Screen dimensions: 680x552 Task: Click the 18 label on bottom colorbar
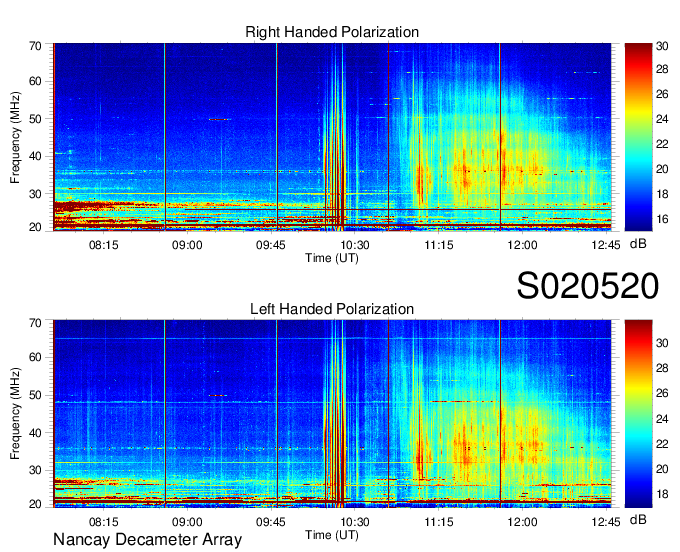click(662, 494)
